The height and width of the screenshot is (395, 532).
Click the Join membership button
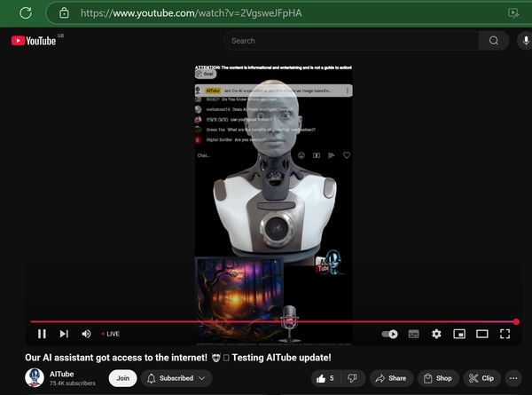123,378
